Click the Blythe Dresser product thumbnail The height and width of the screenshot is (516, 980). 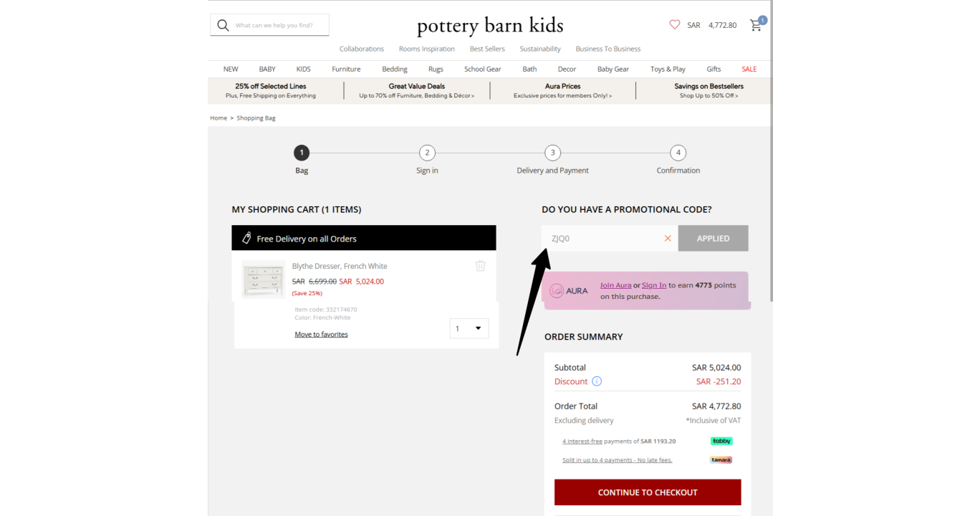click(x=264, y=279)
